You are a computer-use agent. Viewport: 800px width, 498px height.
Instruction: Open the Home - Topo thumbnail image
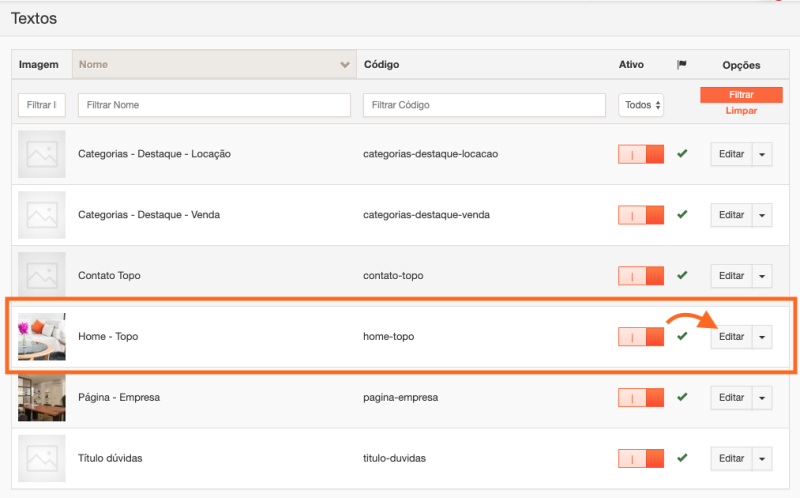42,337
